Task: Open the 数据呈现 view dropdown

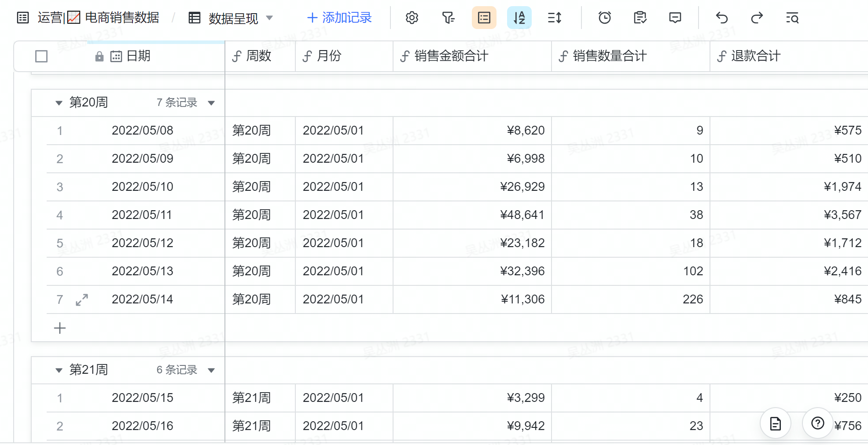Action: point(269,18)
